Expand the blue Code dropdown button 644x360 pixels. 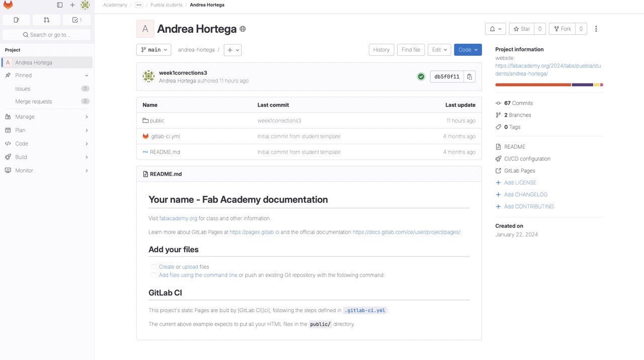468,50
